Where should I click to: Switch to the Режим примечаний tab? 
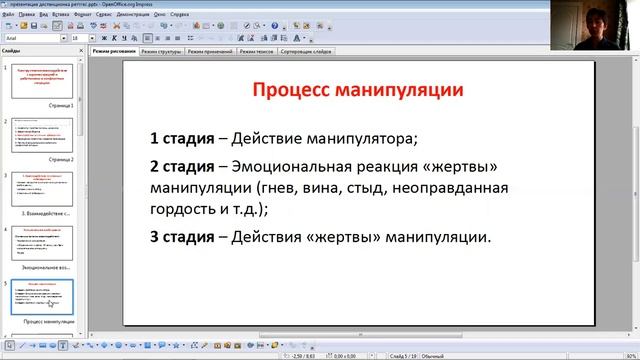pos(210,51)
